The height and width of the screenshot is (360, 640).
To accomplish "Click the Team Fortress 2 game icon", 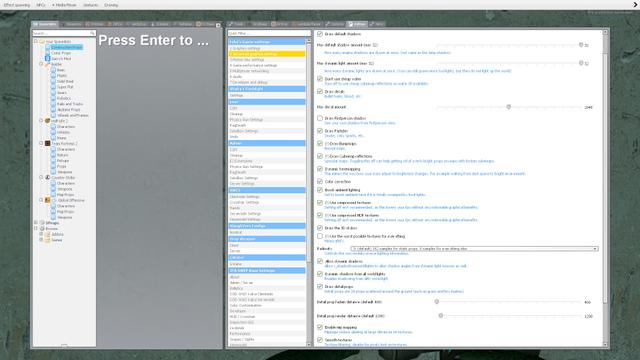I will tap(47, 143).
